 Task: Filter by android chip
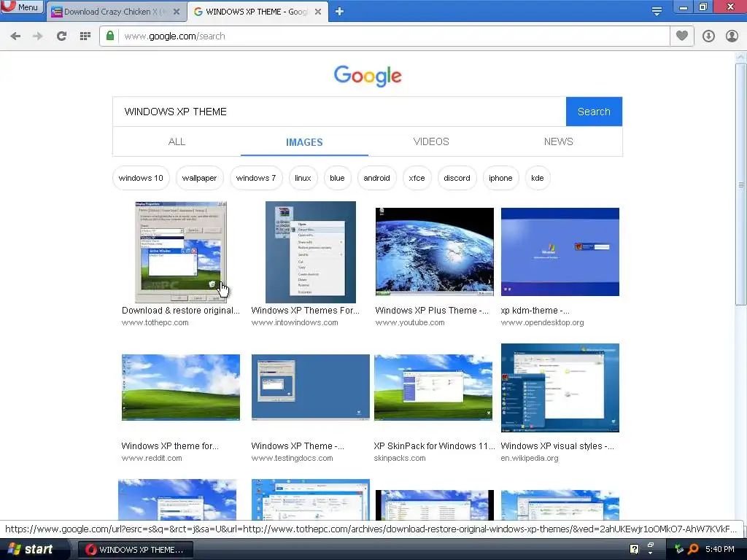tap(377, 178)
